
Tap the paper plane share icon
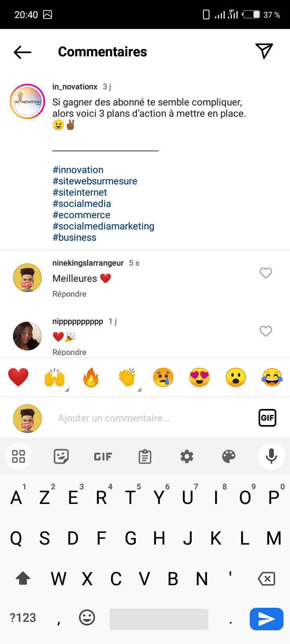point(264,51)
